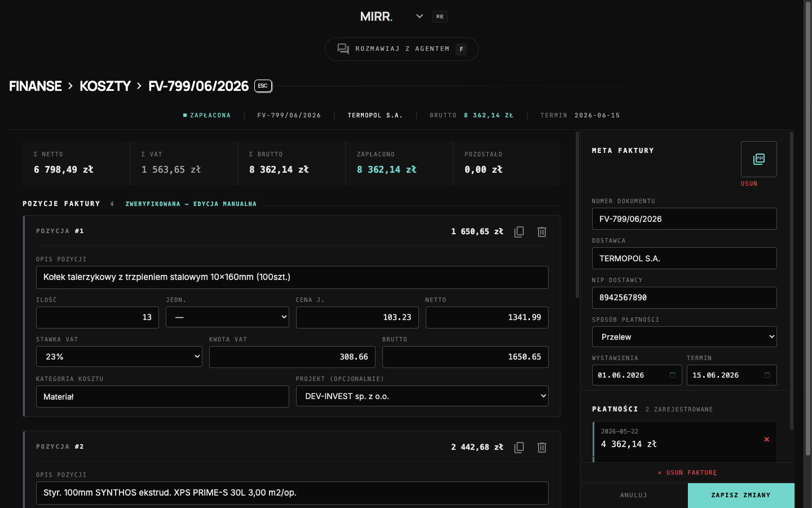Click the Cena J. field showing 103.23
This screenshot has width=812, height=508.
358,317
